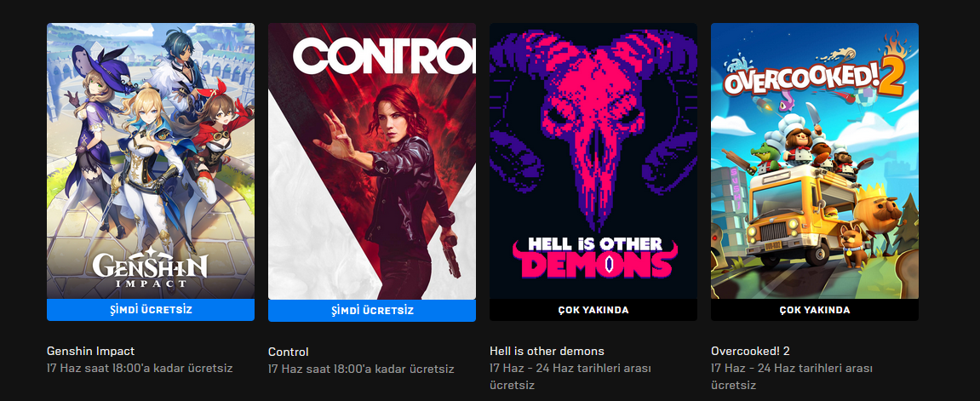The height and width of the screenshot is (401, 980).
Task: Click the Genshin Impact logo on cover
Action: pos(150,266)
